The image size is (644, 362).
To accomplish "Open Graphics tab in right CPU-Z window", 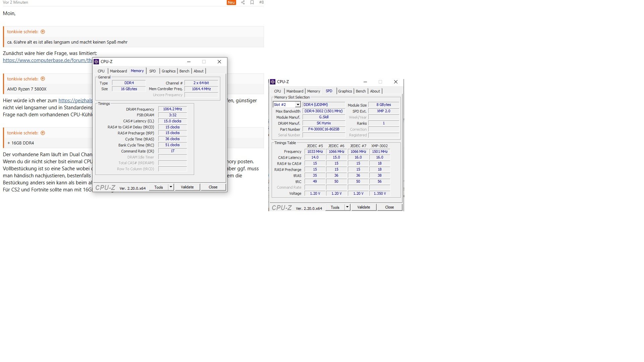I will [345, 91].
